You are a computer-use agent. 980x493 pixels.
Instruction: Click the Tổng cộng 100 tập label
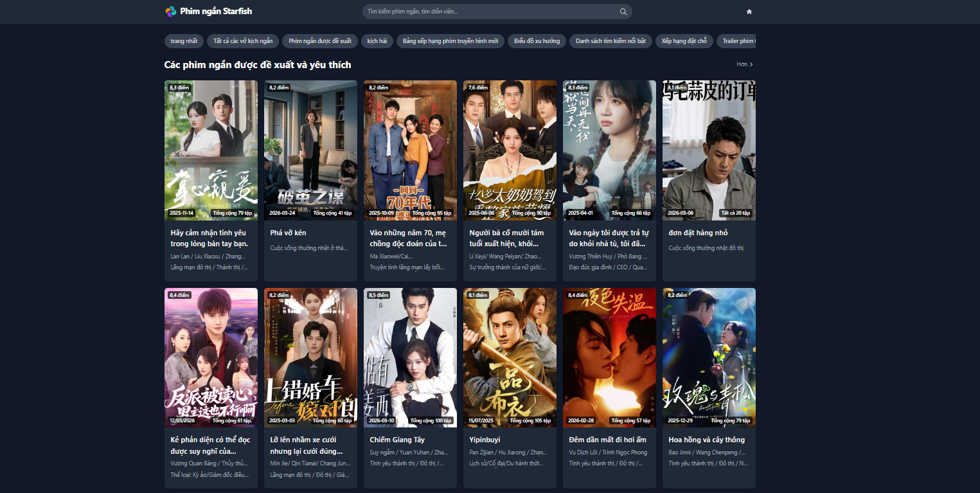[431, 420]
